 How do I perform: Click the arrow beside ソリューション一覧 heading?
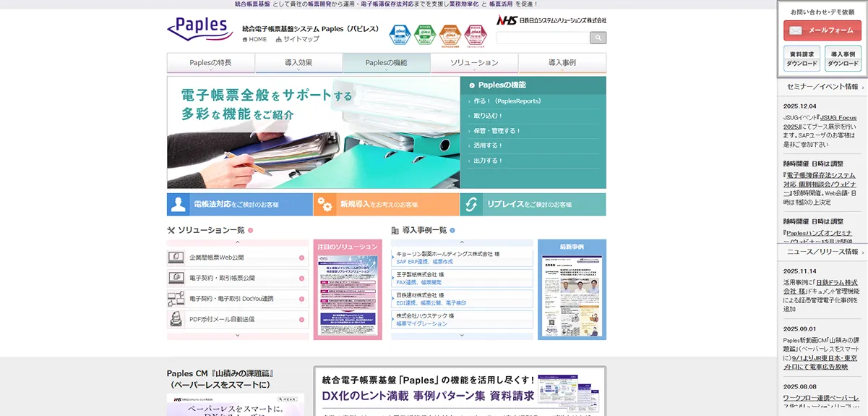[x=250, y=231]
